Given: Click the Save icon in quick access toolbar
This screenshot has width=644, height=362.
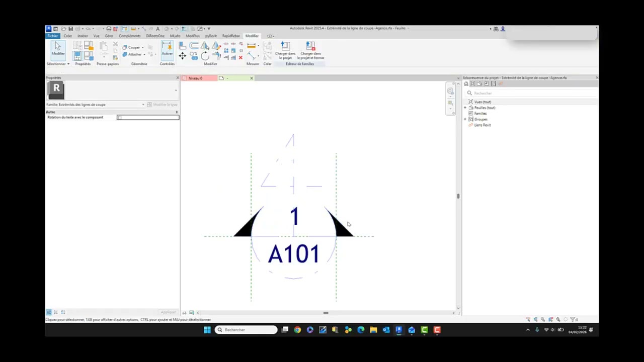Looking at the screenshot, I should click(71, 29).
